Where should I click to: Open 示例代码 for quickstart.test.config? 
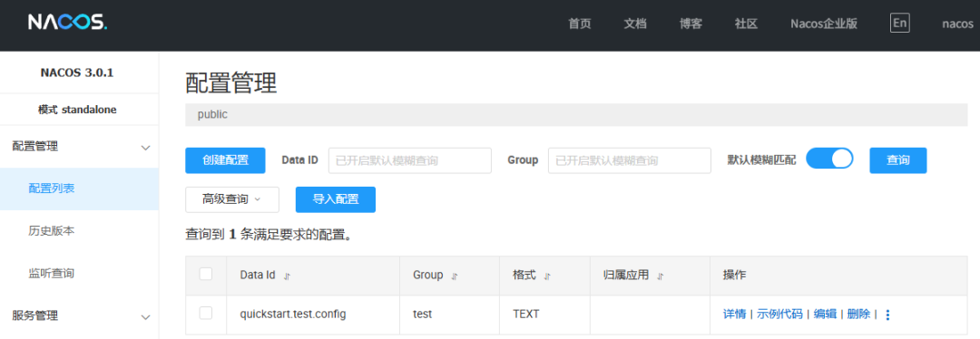[x=779, y=314]
